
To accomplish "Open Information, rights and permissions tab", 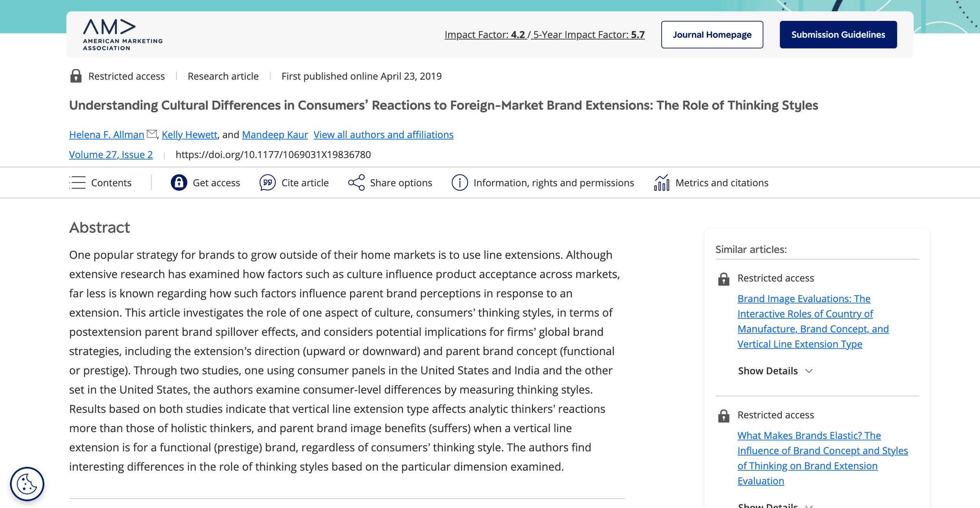I will pyautogui.click(x=553, y=183).
